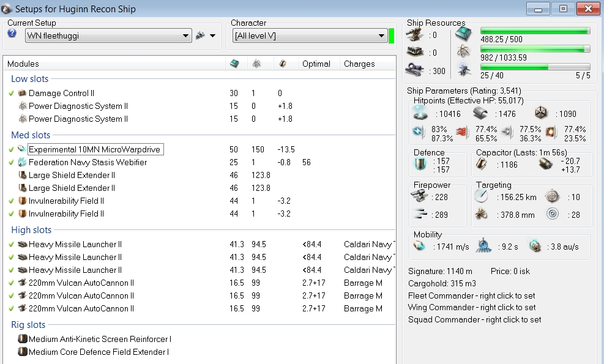Click the scan resolution icon 378.8 mm

(x=481, y=214)
